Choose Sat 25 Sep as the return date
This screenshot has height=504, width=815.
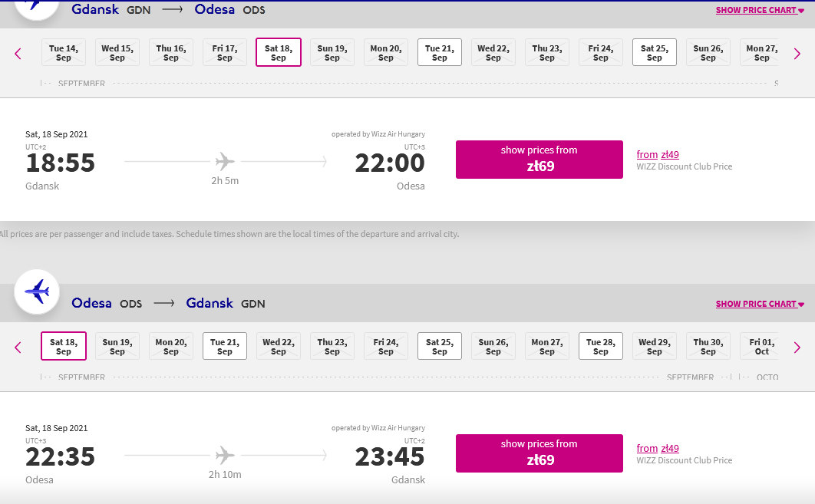click(x=440, y=346)
